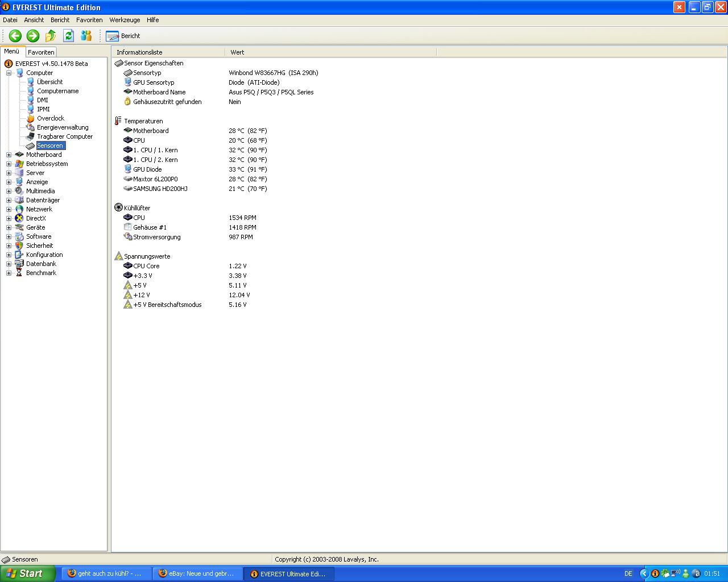The width and height of the screenshot is (728, 582).
Task: Expand the Motherboard tree node
Action: (x=9, y=155)
